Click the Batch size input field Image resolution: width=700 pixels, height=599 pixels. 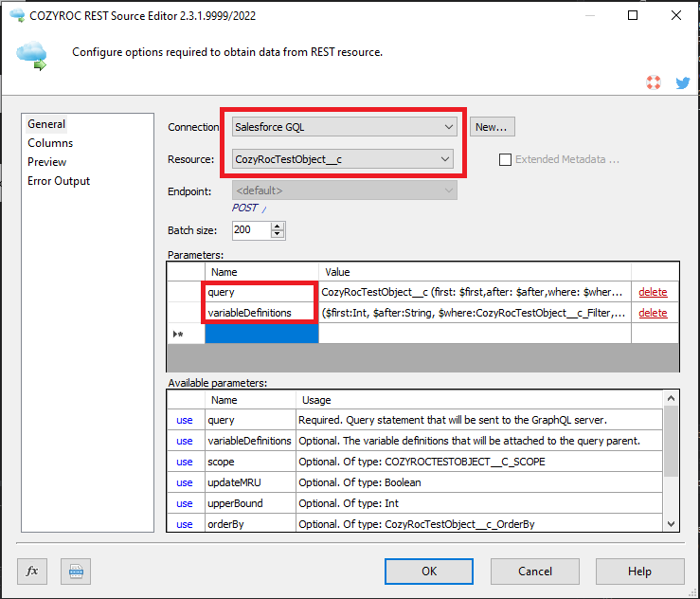pyautogui.click(x=250, y=230)
